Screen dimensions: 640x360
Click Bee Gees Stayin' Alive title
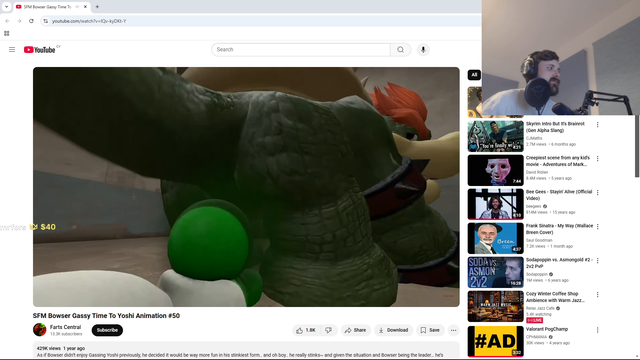click(x=559, y=195)
